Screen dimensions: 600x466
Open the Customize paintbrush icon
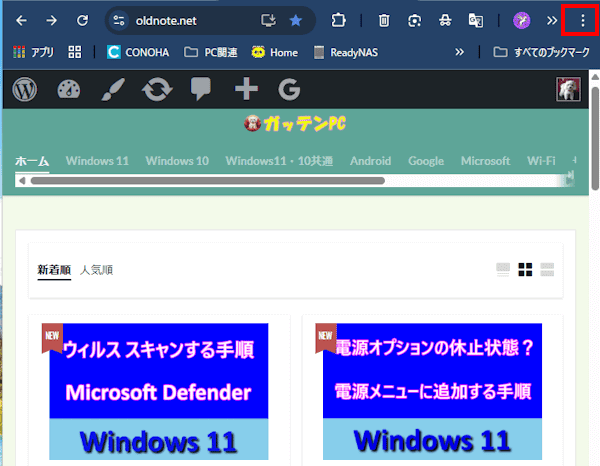click(x=113, y=90)
